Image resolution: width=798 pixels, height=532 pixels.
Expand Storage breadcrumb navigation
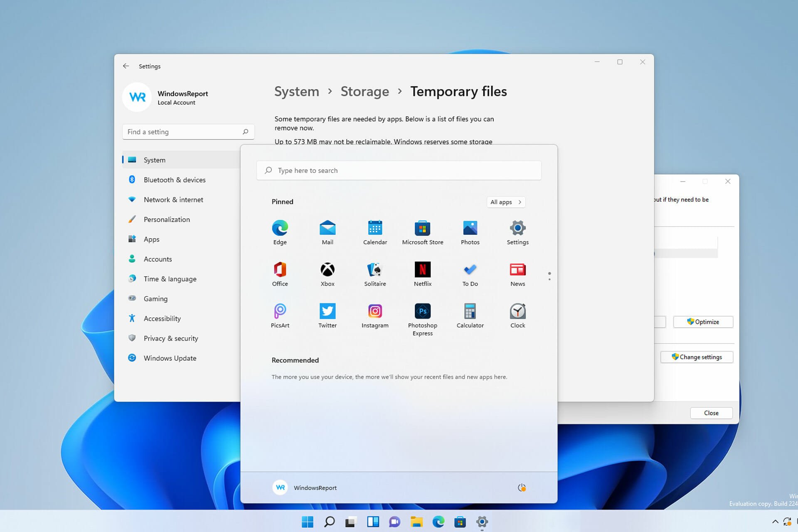(x=365, y=91)
